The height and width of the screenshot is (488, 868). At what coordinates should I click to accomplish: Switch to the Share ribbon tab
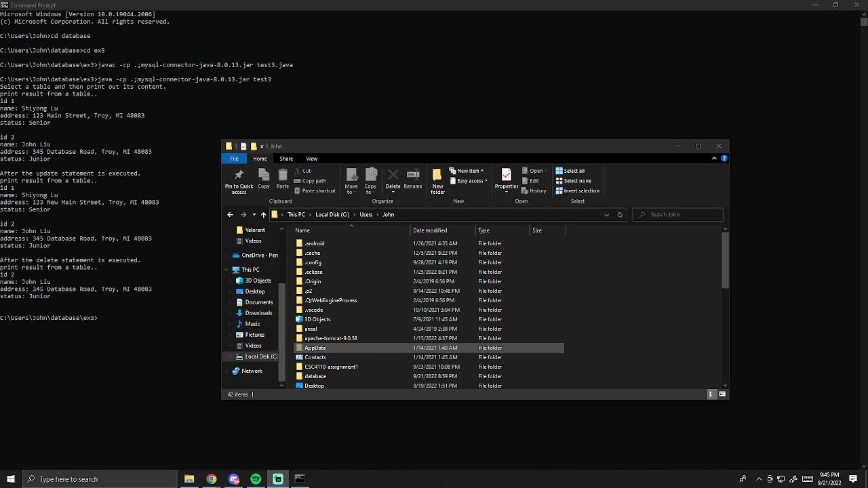[x=286, y=159]
